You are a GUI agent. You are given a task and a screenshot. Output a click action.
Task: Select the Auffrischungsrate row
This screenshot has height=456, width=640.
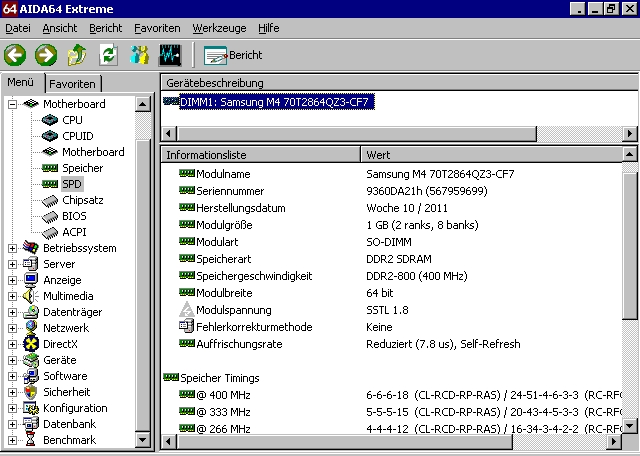coord(391,344)
